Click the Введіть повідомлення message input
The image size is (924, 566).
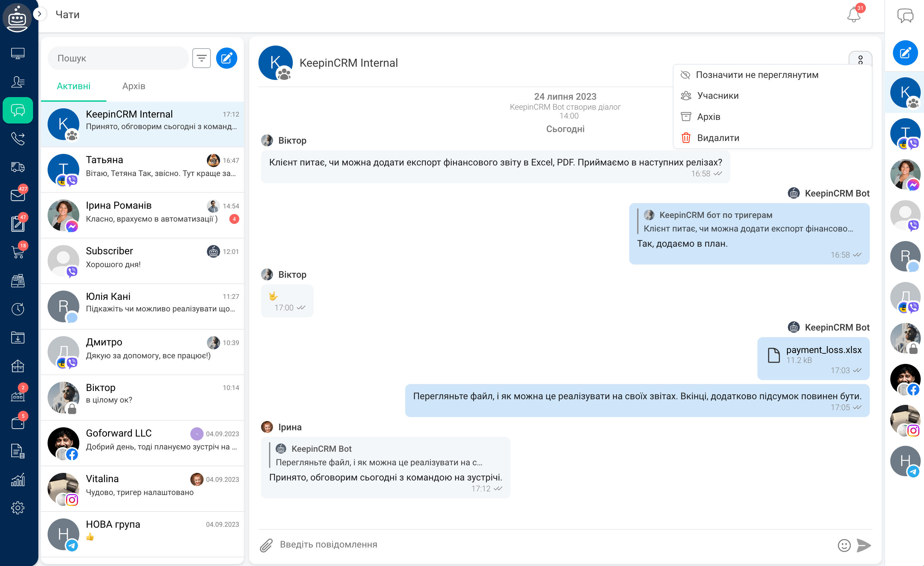555,545
